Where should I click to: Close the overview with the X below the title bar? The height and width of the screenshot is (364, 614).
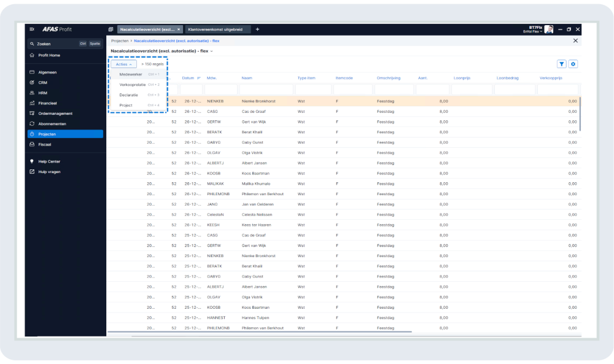(x=575, y=41)
